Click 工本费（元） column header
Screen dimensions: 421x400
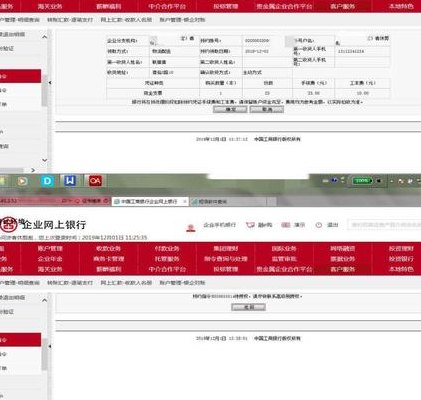[x=362, y=83]
